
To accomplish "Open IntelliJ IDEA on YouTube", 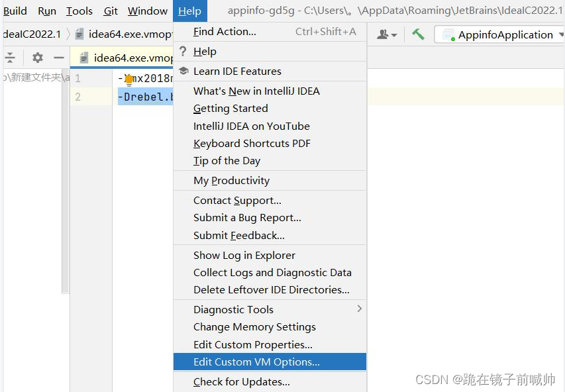I will coord(270,126).
